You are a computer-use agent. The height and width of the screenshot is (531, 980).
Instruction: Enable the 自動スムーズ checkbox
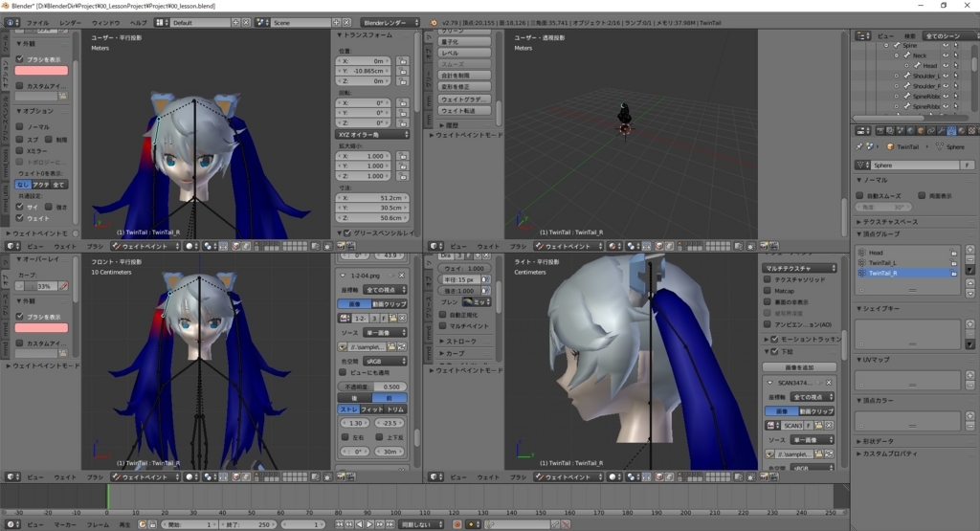860,195
